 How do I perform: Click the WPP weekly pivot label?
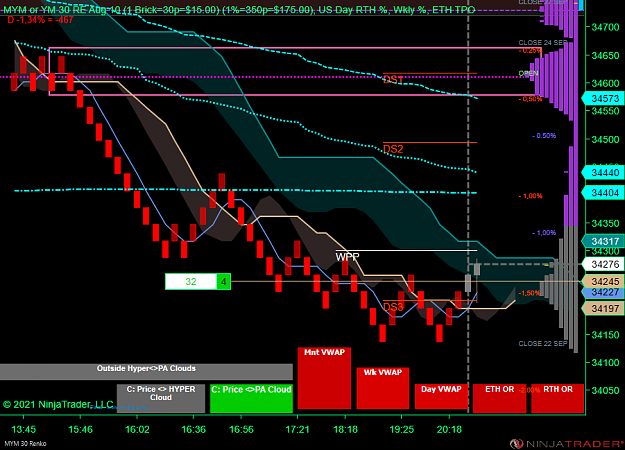[x=347, y=257]
